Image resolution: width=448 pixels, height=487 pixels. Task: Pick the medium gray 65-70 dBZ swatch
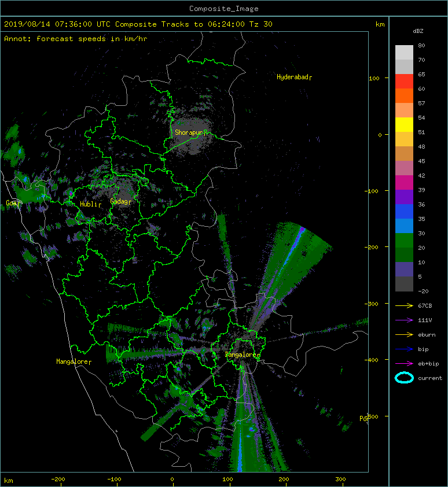pos(404,67)
